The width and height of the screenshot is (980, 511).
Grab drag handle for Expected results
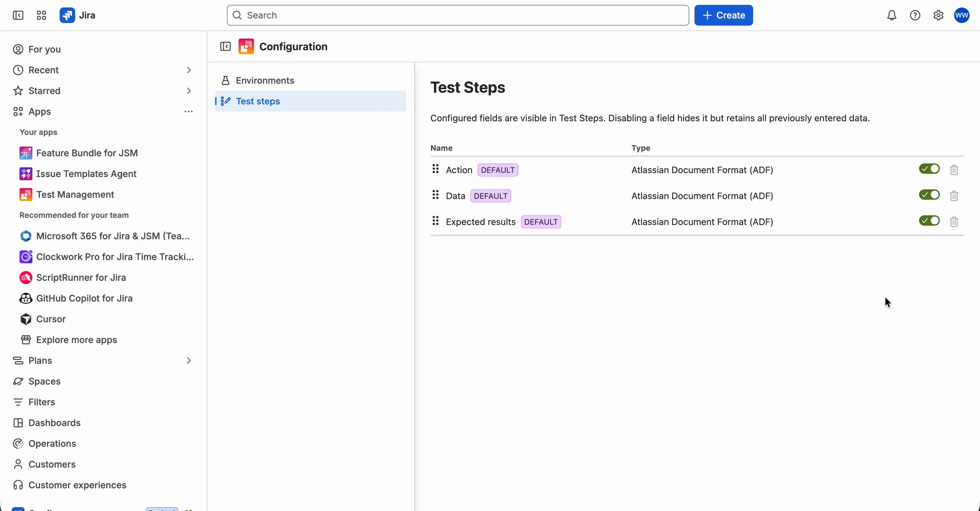pyautogui.click(x=435, y=220)
